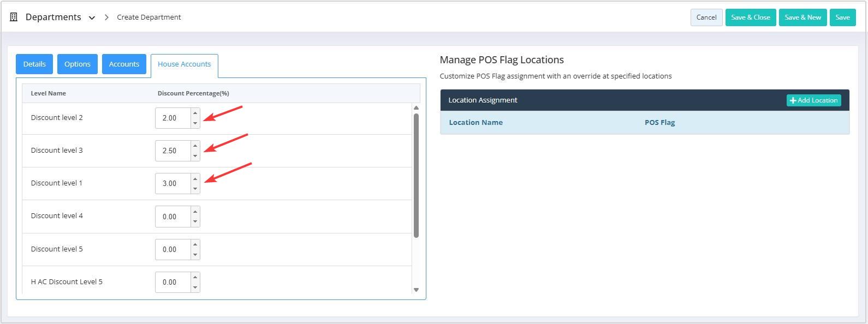The height and width of the screenshot is (324, 868).
Task: Click scroll-up arrow of discount list
Action: point(416,108)
